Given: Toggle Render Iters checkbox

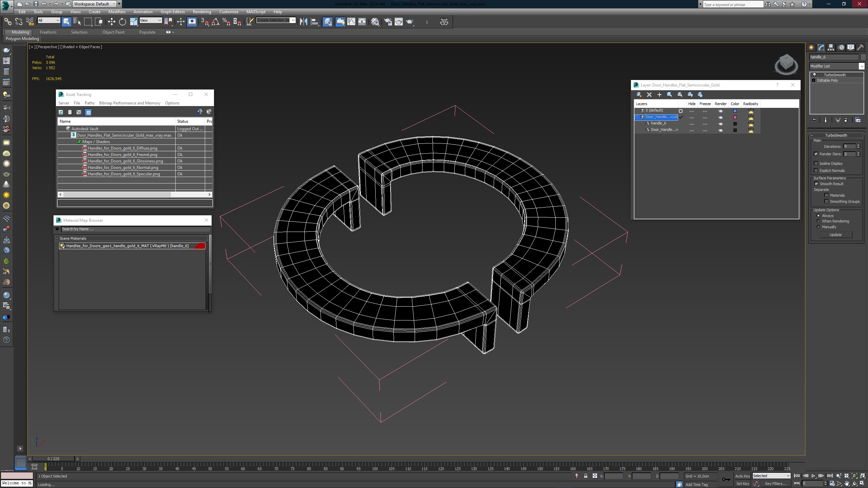Looking at the screenshot, I should (x=816, y=154).
